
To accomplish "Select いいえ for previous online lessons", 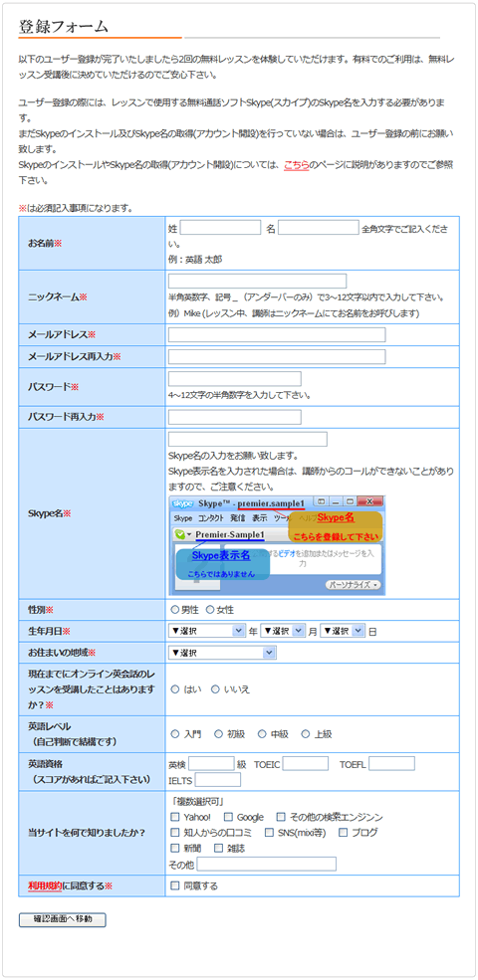I will [x=215, y=689].
